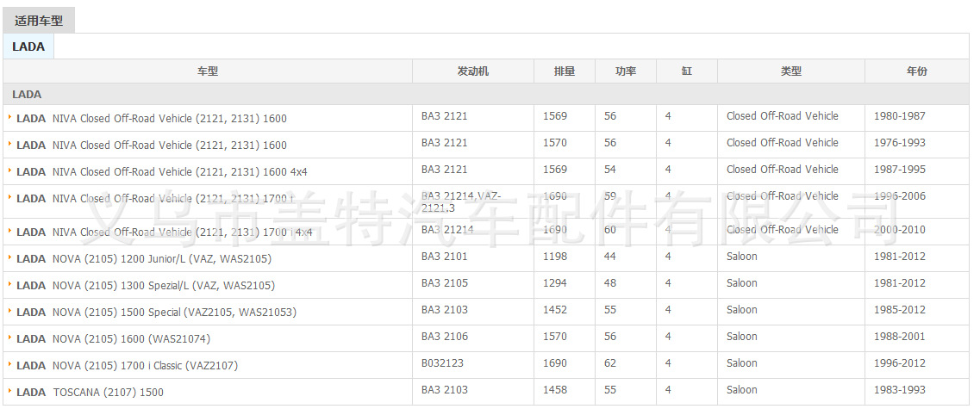980x415 pixels.
Task: Select Closed Off-Road Vehicle in the 1980-1987 row
Action: click(x=782, y=116)
